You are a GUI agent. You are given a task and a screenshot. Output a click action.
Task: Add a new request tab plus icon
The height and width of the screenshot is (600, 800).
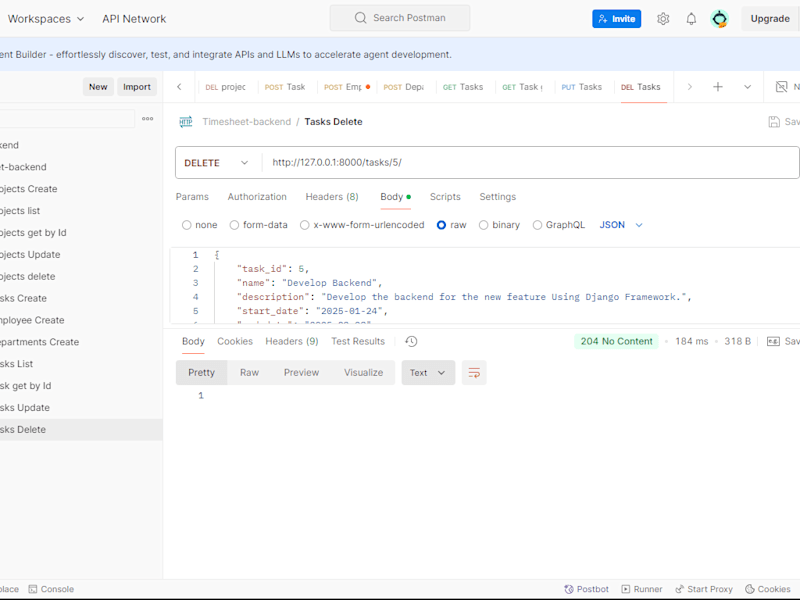[717, 87]
